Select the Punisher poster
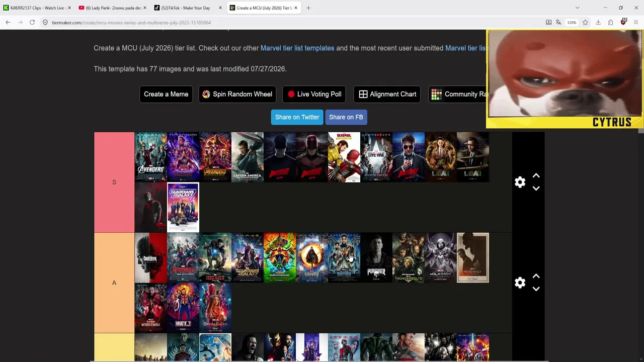Image resolution: width=644 pixels, height=362 pixels. [376, 257]
